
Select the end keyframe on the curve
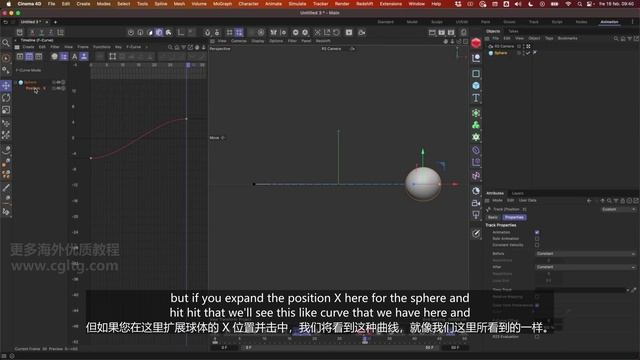pos(187,119)
